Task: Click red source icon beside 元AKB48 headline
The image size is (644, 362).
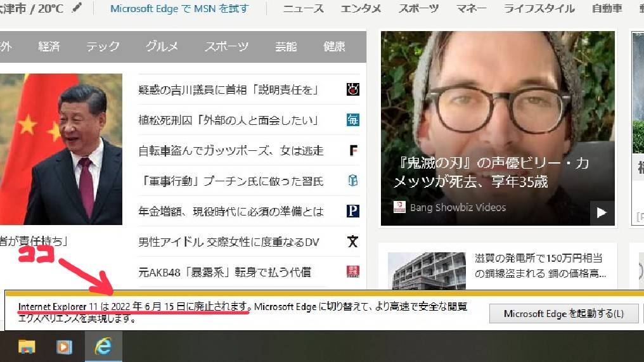Action: 353,271
